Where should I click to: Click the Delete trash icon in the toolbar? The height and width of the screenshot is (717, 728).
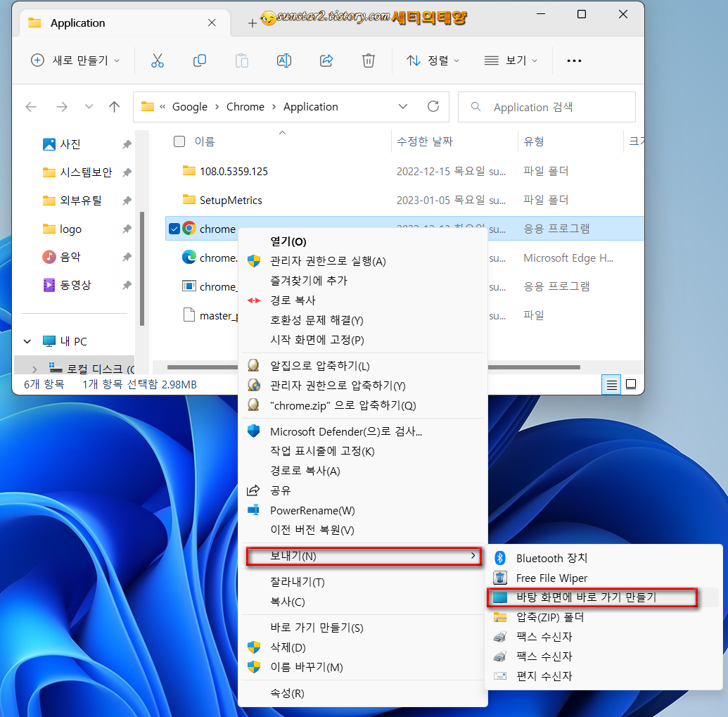click(x=369, y=61)
